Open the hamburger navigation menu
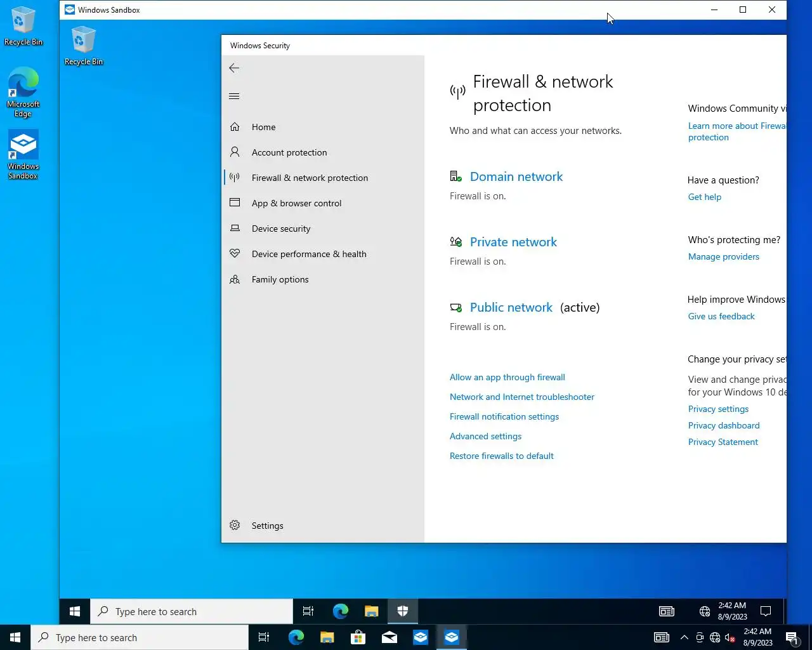 234,96
